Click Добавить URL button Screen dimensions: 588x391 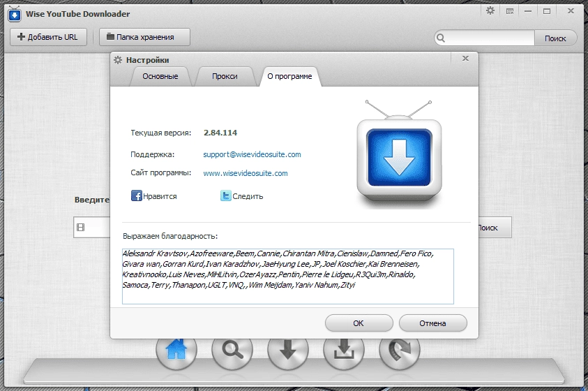(x=48, y=37)
